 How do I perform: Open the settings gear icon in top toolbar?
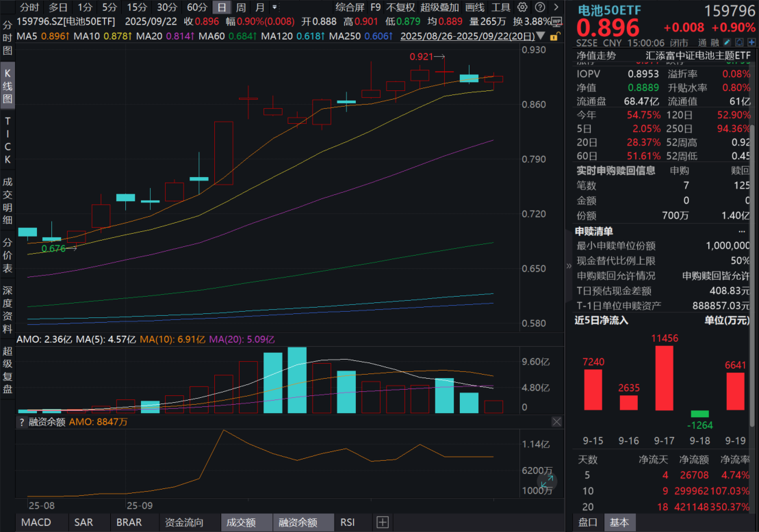[x=522, y=8]
